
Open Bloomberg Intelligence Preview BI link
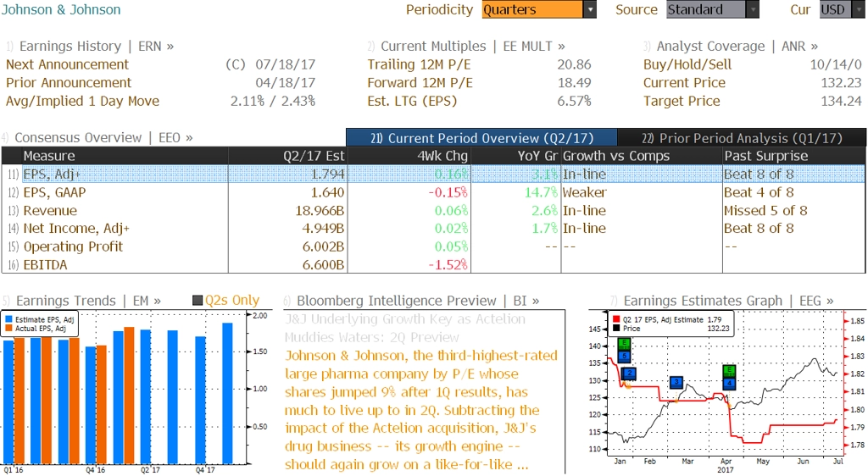click(x=418, y=301)
